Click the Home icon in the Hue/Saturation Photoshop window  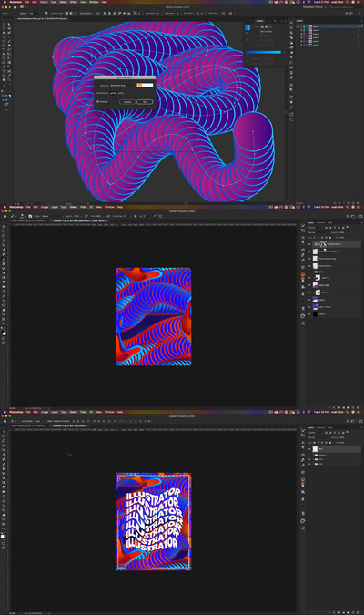click(5, 216)
